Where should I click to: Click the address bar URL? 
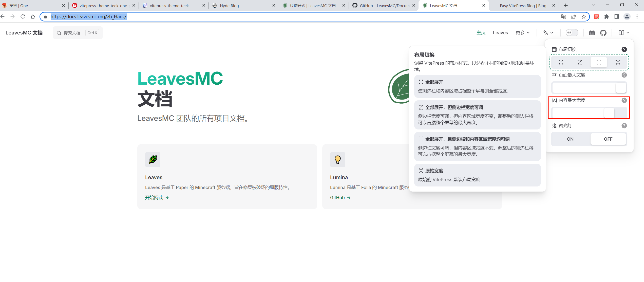[88, 16]
